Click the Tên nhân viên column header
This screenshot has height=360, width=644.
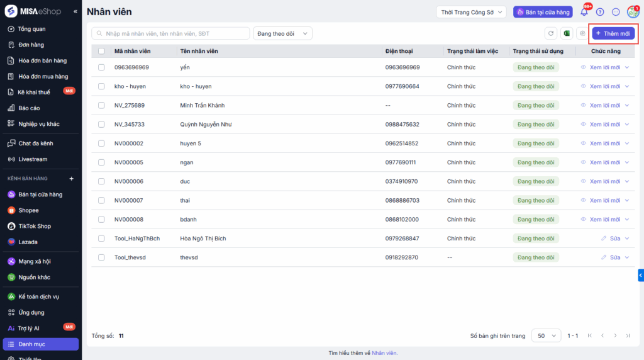point(199,51)
